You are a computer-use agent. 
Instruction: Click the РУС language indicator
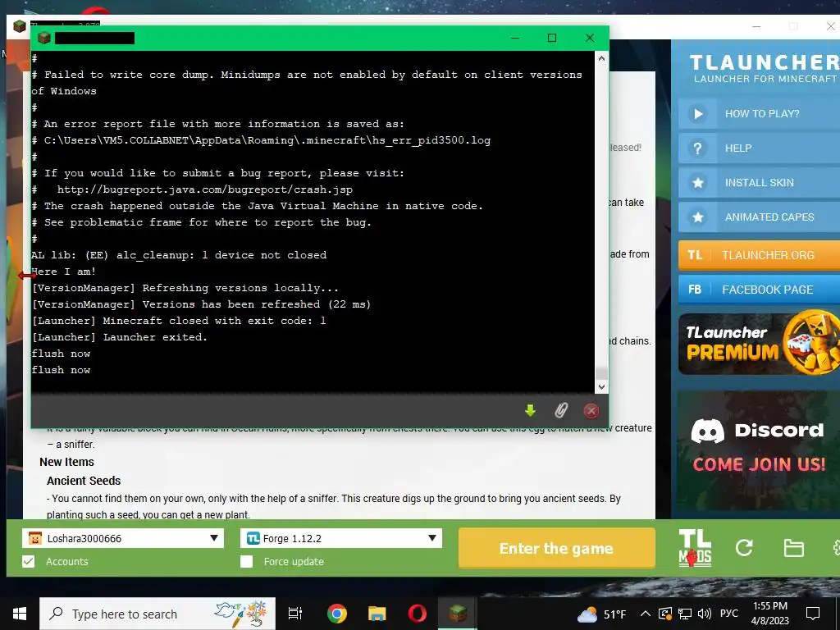[x=729, y=614]
